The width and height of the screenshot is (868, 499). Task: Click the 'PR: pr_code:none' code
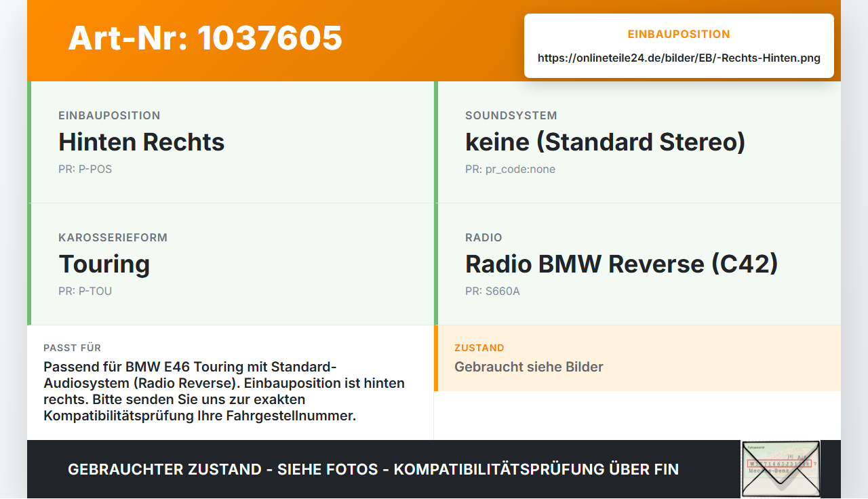coord(511,169)
